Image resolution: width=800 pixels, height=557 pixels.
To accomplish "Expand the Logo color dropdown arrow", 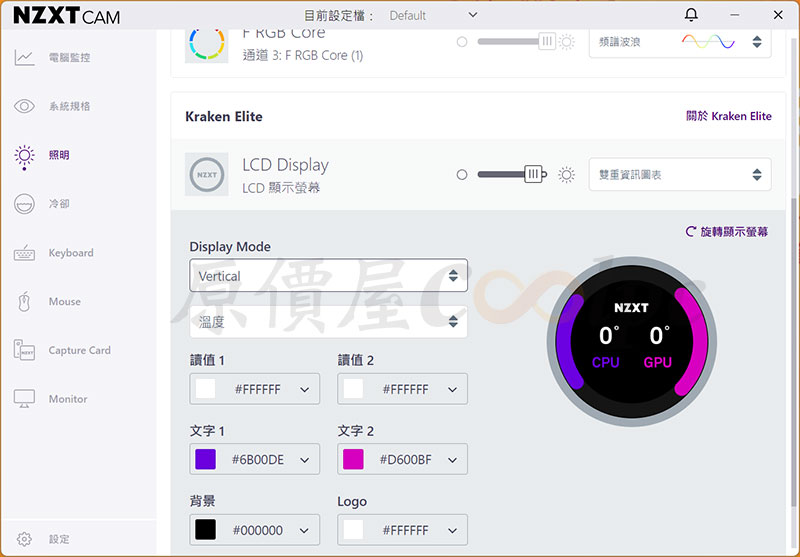I will pos(453,530).
